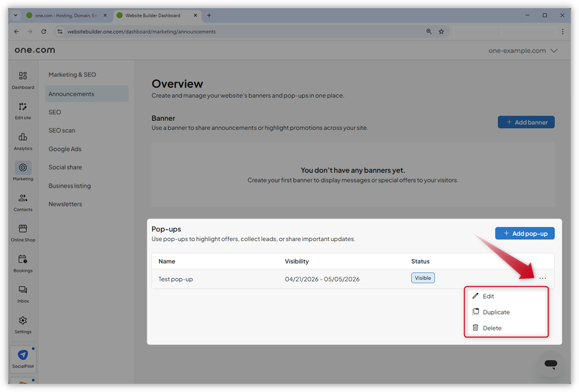This screenshot has height=392, width=579.
Task: Open Settings via the gear icon
Action: click(23, 321)
